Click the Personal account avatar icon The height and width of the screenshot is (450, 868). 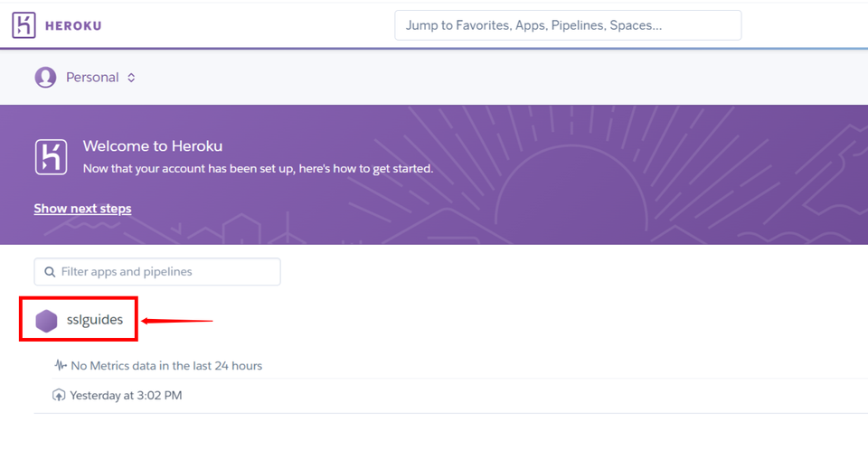pos(45,78)
